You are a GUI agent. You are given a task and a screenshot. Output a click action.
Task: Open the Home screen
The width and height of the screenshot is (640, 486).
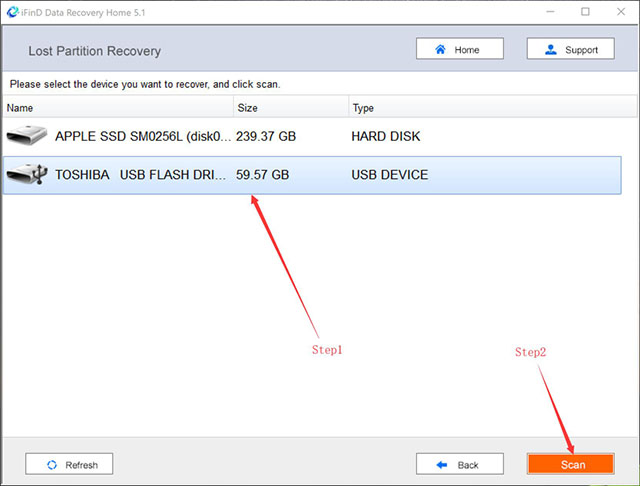point(460,49)
